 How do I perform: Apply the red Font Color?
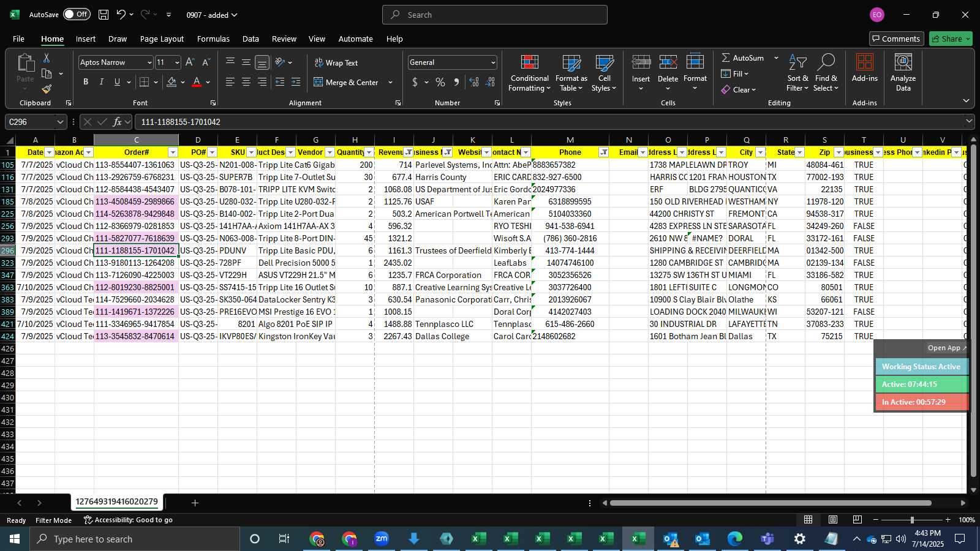[197, 82]
